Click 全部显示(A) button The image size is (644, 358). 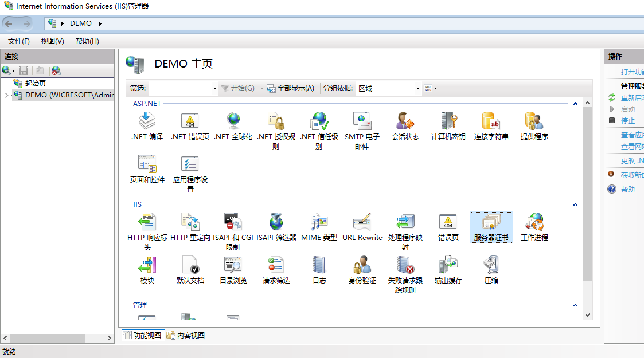pyautogui.click(x=291, y=88)
